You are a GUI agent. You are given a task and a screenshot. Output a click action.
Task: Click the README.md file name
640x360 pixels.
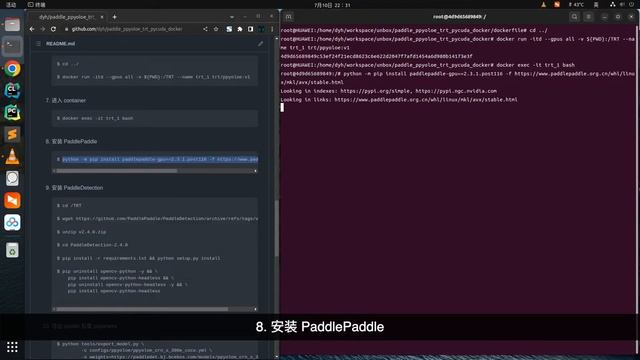tap(60, 43)
